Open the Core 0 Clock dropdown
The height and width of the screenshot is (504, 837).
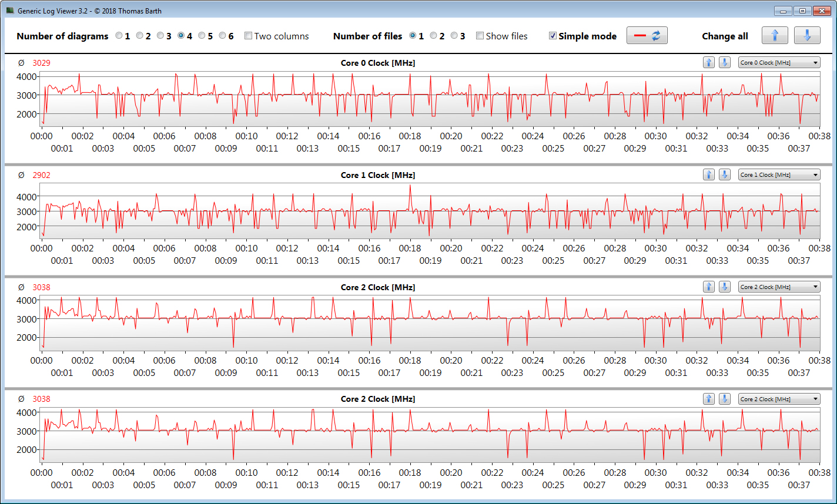779,62
